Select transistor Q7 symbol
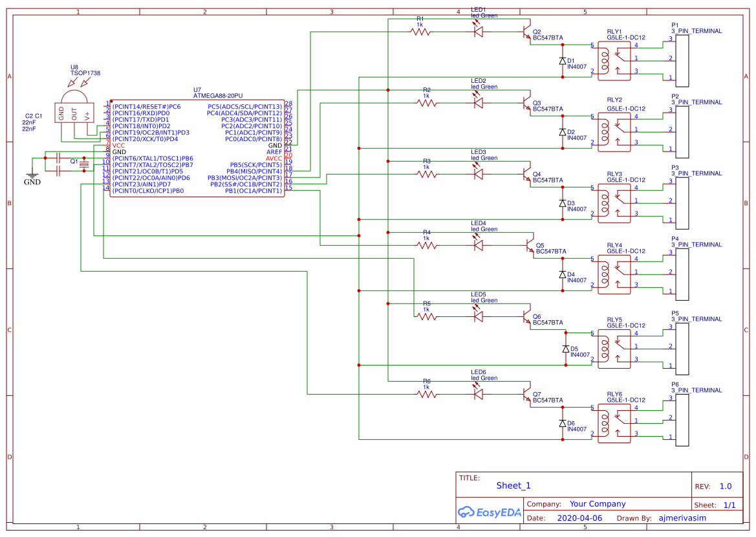Screen dimensions: 756x537 [x=526, y=394]
